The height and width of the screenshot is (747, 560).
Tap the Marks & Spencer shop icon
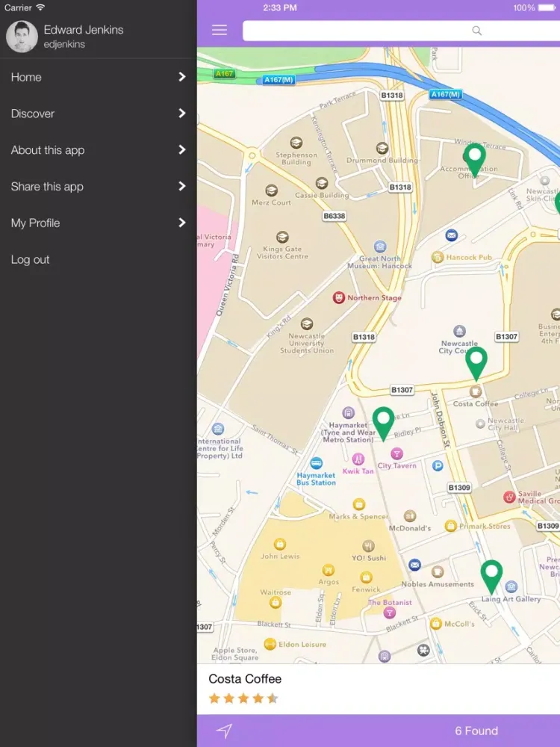pyautogui.click(x=359, y=504)
